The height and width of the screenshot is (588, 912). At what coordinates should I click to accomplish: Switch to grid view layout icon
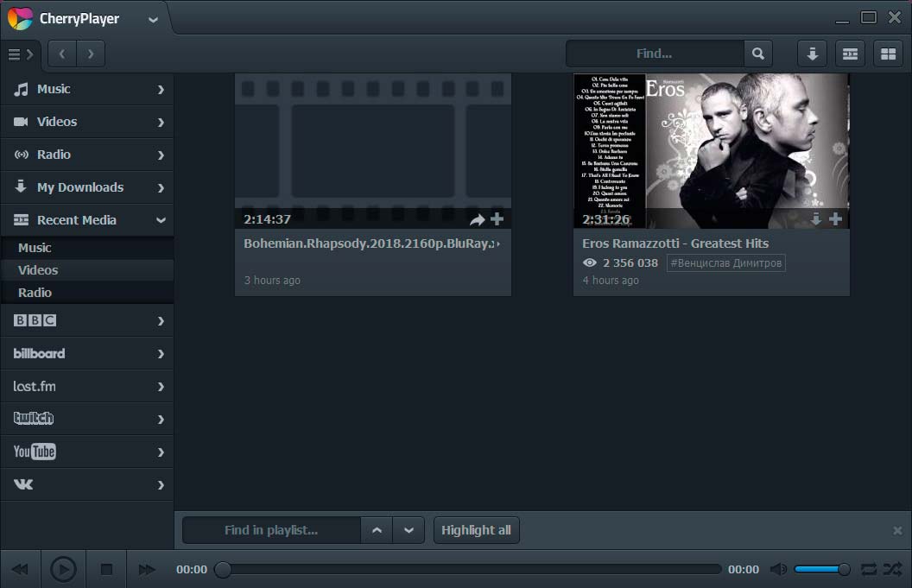pyautogui.click(x=888, y=54)
